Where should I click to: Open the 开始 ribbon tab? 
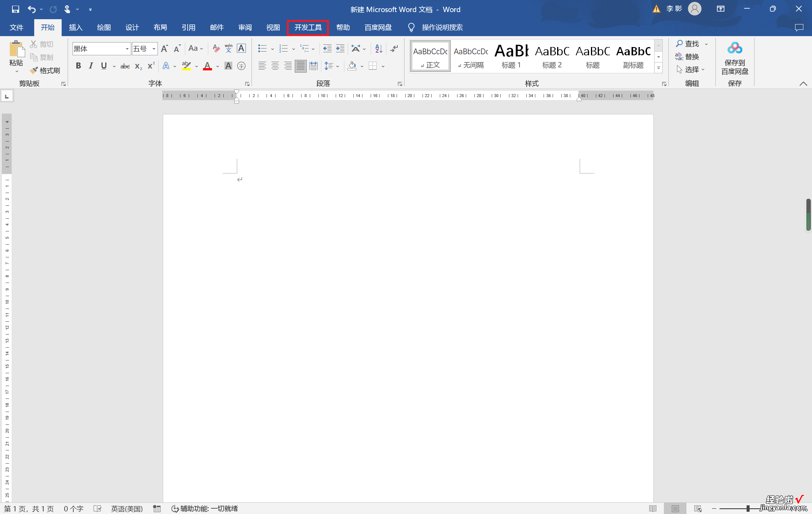48,27
